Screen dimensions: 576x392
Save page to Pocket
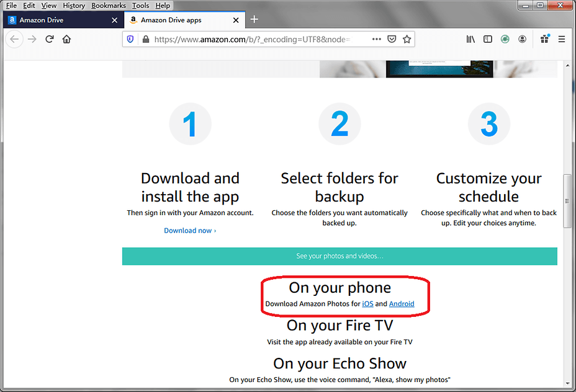coord(392,39)
